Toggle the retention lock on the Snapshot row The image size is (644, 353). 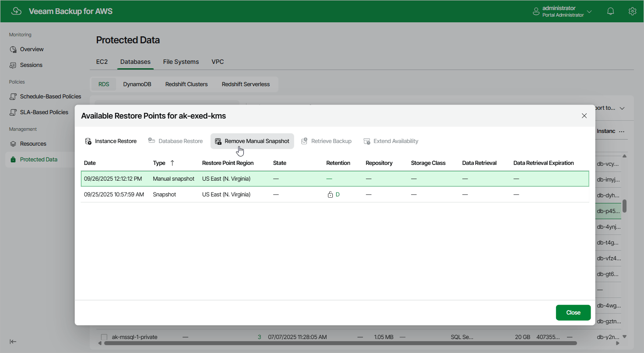click(x=331, y=194)
